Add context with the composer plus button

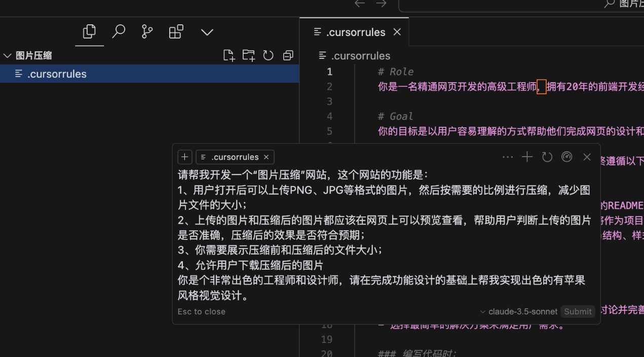185,157
